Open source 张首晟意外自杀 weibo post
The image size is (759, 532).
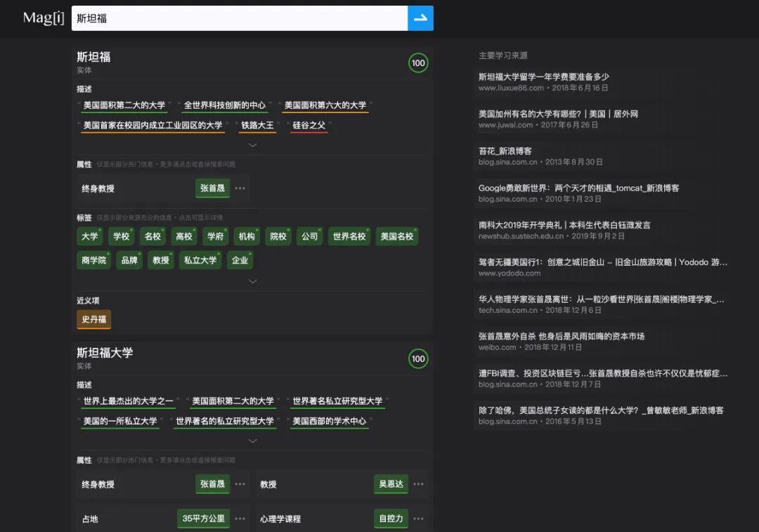[x=562, y=337]
